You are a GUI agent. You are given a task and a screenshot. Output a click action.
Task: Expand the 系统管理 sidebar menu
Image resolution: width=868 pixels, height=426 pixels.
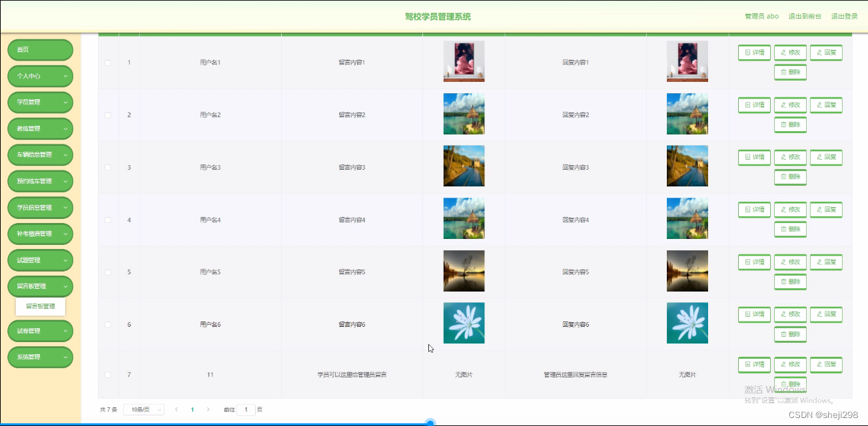click(x=40, y=357)
